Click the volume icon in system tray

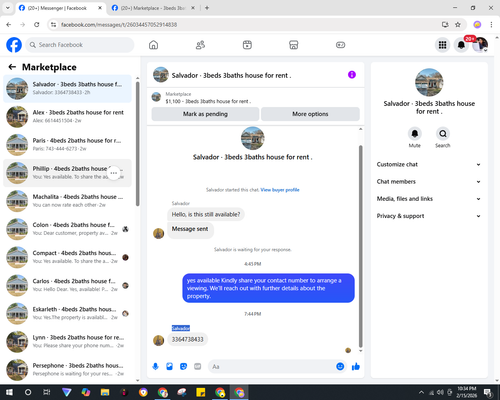(440, 392)
